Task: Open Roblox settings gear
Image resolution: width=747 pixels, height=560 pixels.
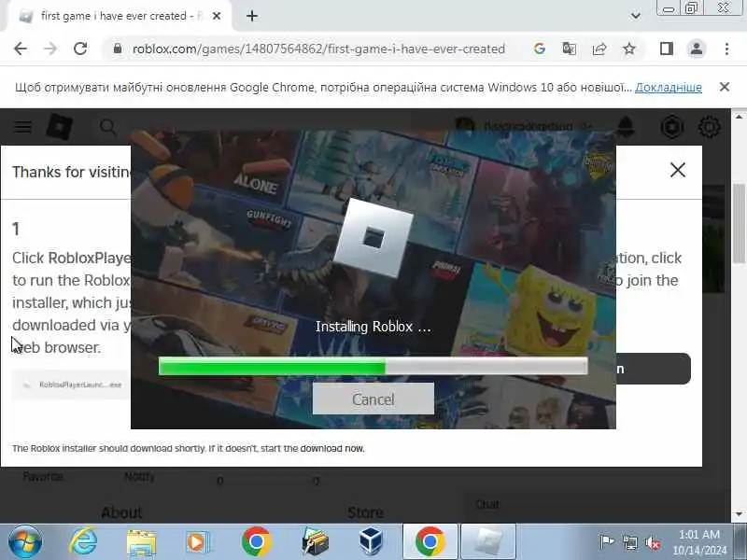Action: (709, 127)
